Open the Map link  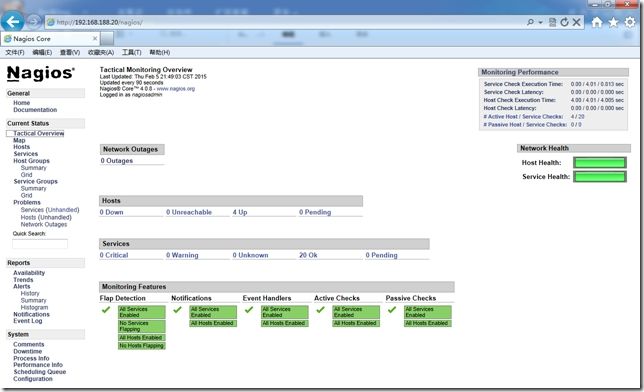[x=19, y=140]
